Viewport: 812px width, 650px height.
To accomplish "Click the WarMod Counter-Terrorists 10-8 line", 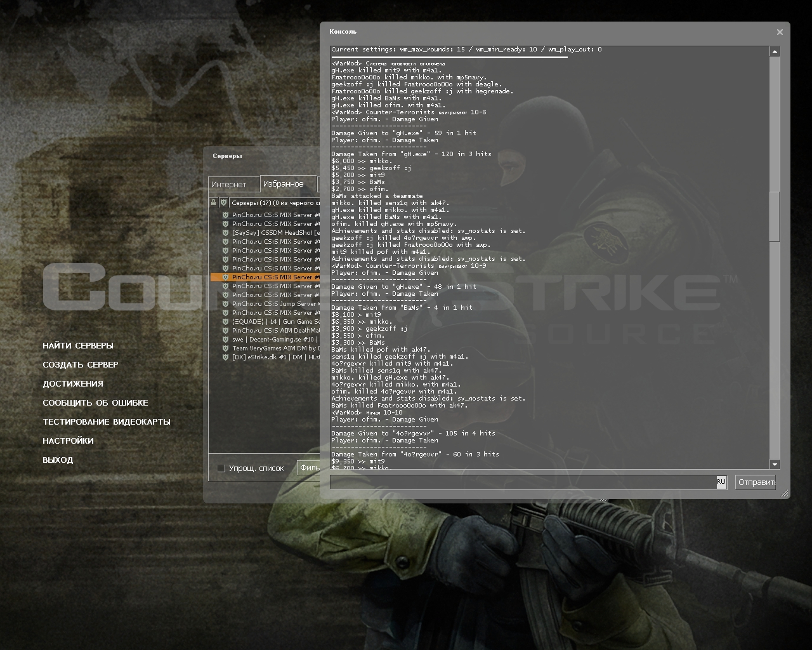I will tap(409, 112).
